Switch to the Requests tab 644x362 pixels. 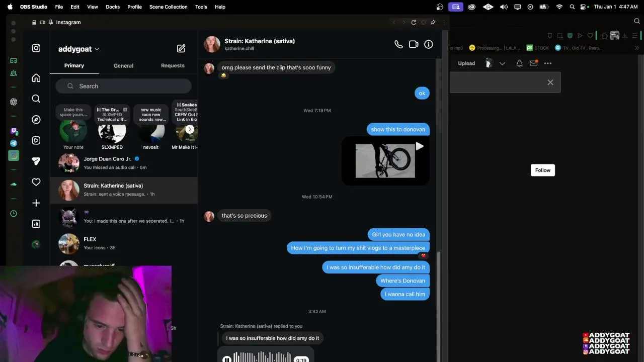pos(173,65)
